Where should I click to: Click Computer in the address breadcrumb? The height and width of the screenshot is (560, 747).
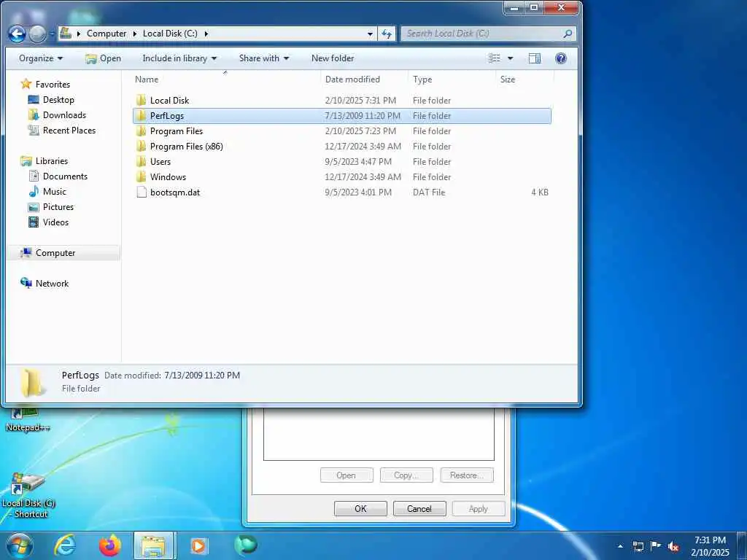tap(107, 34)
